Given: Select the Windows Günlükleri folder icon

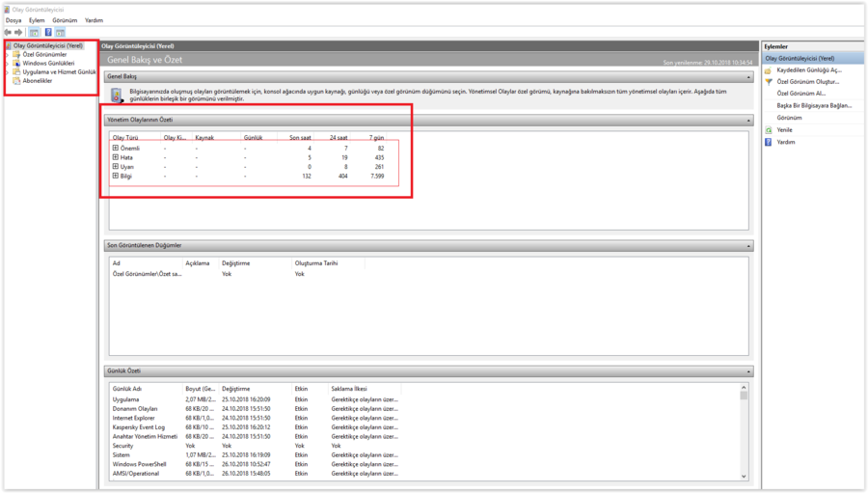Looking at the screenshot, I should [16, 63].
